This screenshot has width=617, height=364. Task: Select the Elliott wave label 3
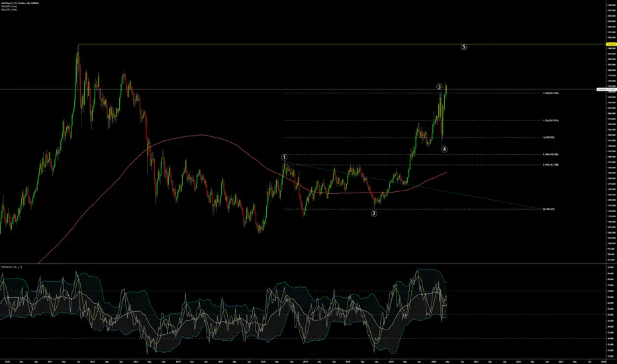pos(439,87)
